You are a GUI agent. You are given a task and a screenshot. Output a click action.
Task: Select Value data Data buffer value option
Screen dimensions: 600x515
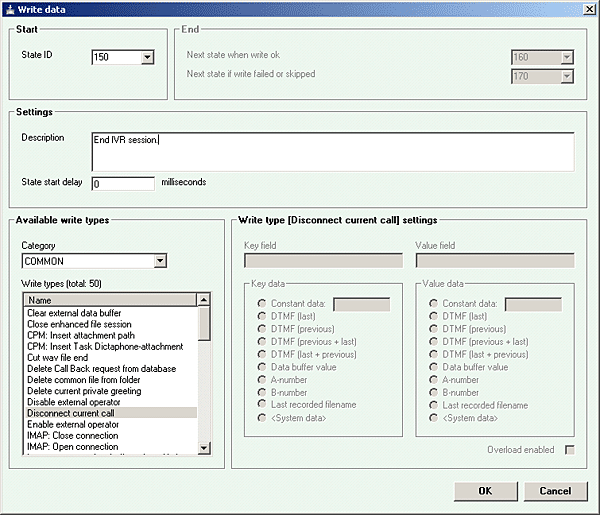click(x=433, y=367)
